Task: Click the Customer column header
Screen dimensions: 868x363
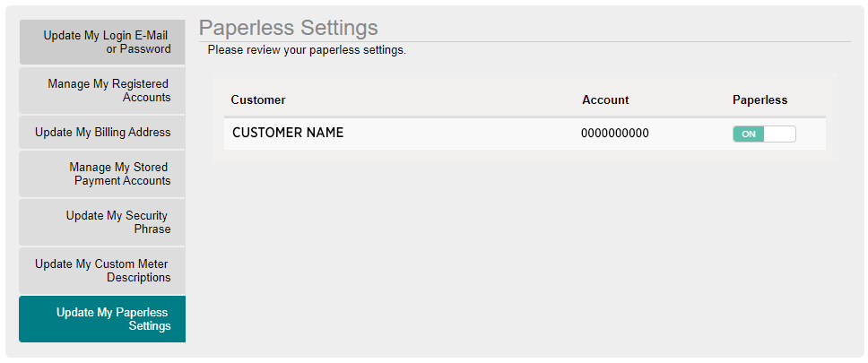Action: (258, 99)
